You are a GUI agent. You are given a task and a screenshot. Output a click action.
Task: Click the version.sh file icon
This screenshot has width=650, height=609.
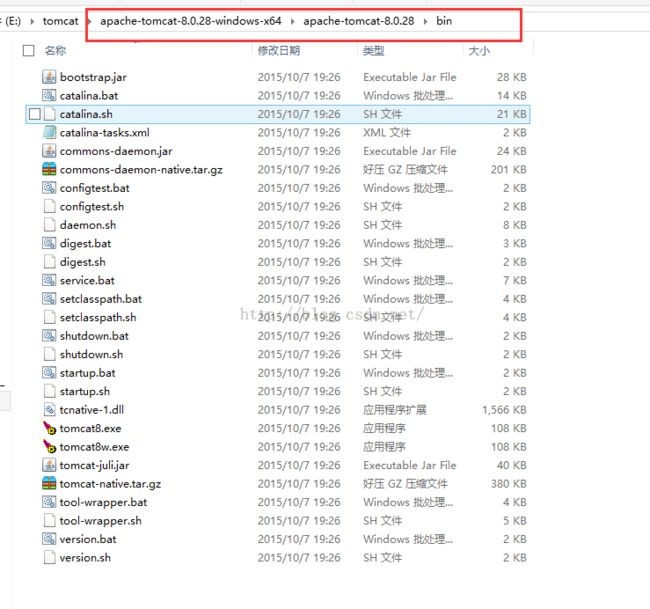[49, 558]
